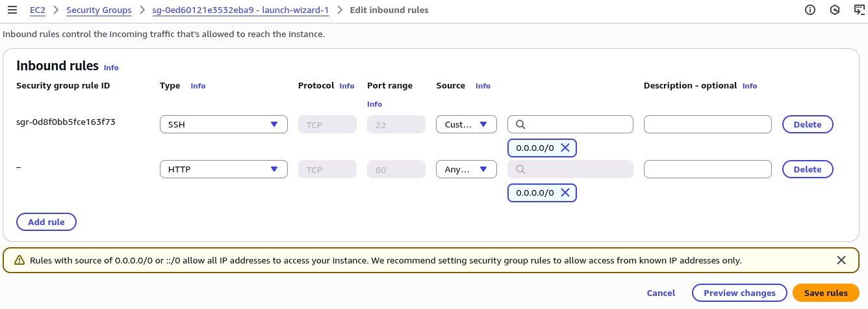
Task: Navigate to EC2 breadcrumb link
Action: coord(37,10)
